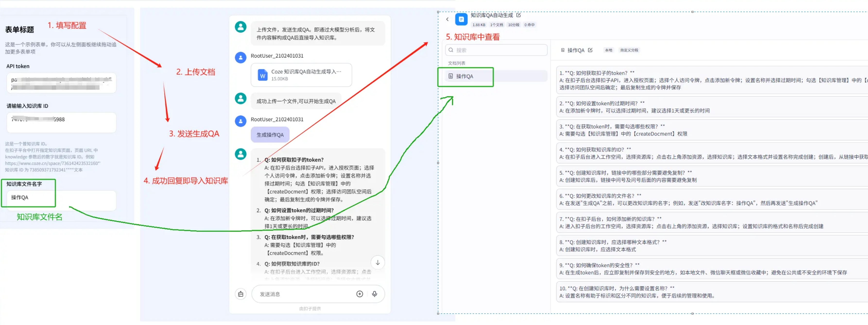Click the 发送消息 message input field
Image resolution: width=868 pixels, height=325 pixels.
coord(303,294)
